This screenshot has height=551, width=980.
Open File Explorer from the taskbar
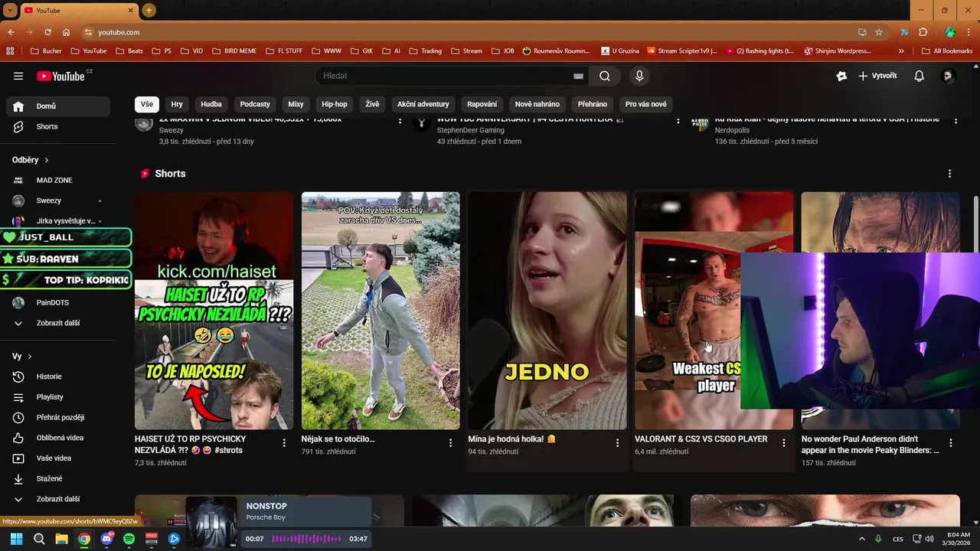[61, 539]
